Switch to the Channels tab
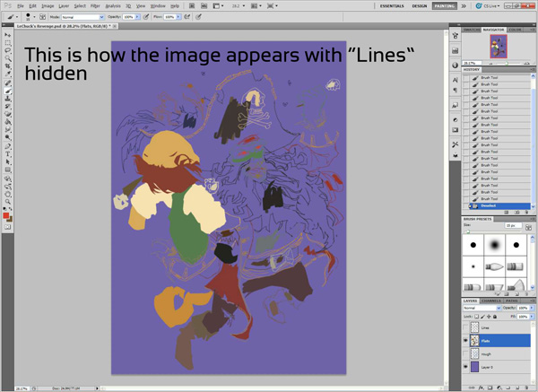The height and width of the screenshot is (392, 538). (491, 301)
